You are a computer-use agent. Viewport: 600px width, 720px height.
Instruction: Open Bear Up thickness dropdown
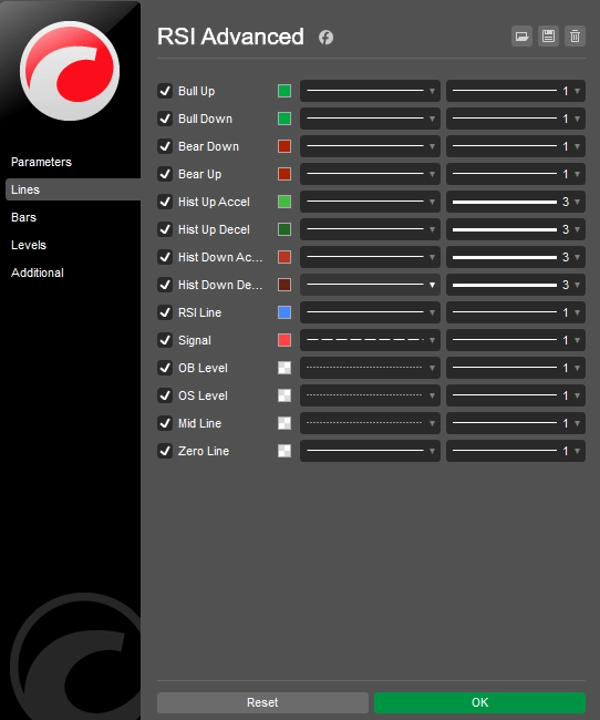pyautogui.click(x=516, y=174)
